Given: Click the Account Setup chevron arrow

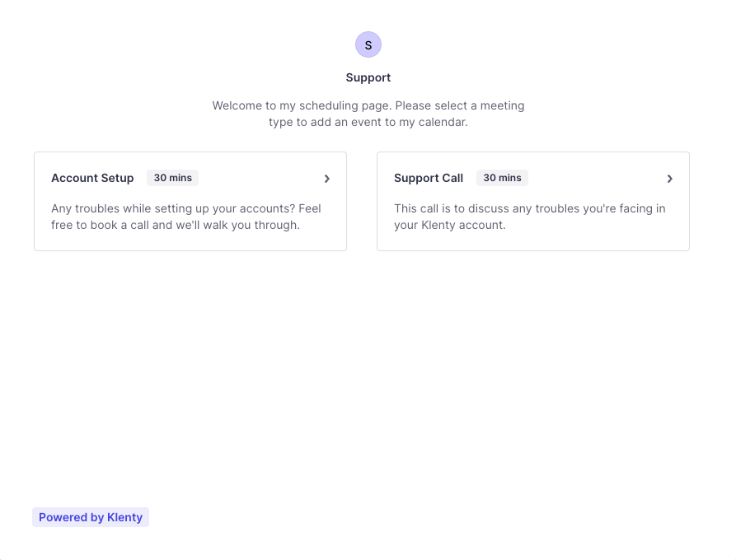Looking at the screenshot, I should (327, 179).
